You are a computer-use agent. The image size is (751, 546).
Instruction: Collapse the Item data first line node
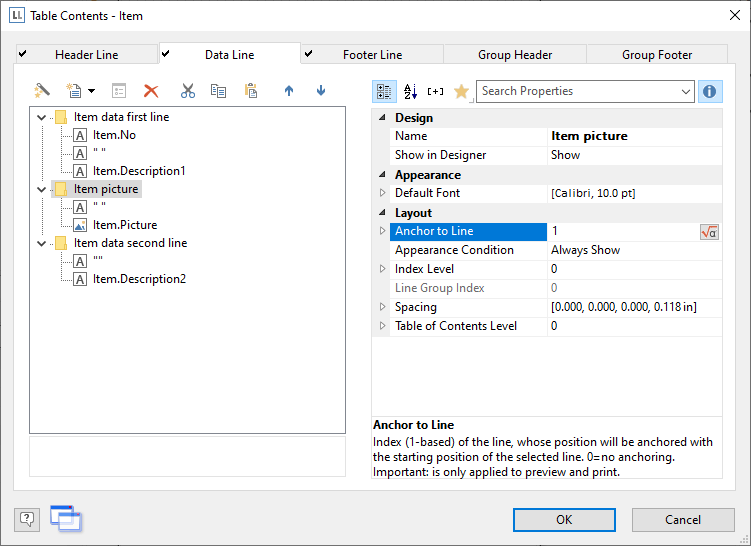[41, 118]
